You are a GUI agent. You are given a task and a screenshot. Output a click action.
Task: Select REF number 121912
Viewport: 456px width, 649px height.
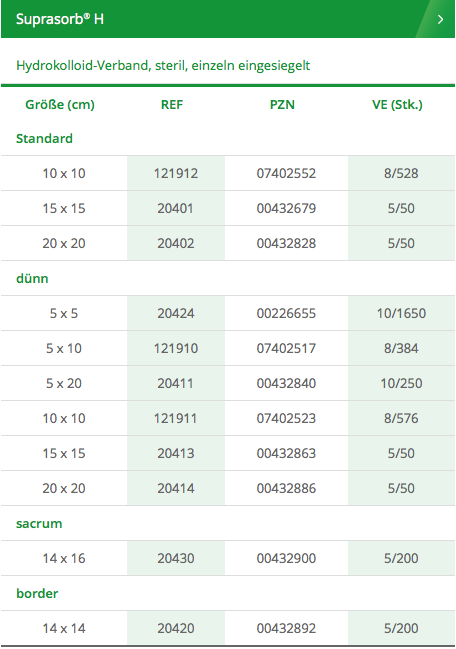176,173
